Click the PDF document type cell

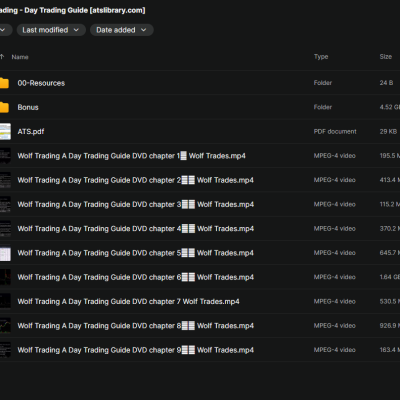335,132
